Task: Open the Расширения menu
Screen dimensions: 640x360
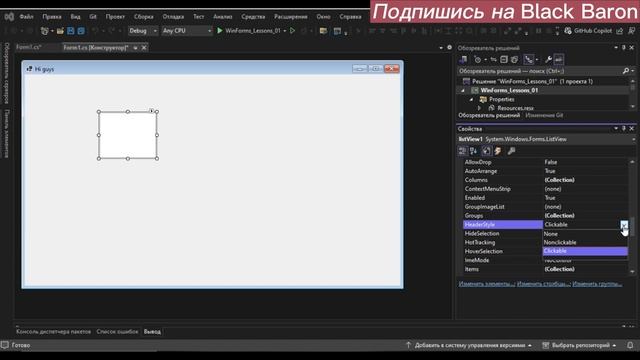Action: [291, 17]
